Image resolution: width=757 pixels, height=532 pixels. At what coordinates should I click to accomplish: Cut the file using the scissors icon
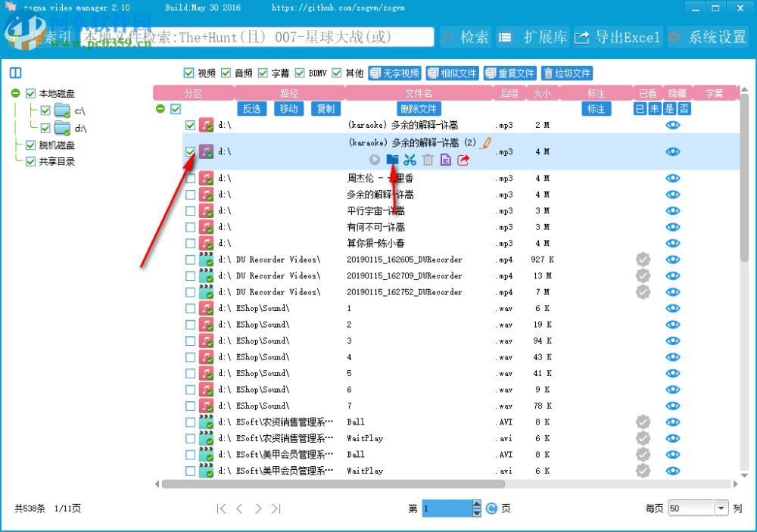410,160
